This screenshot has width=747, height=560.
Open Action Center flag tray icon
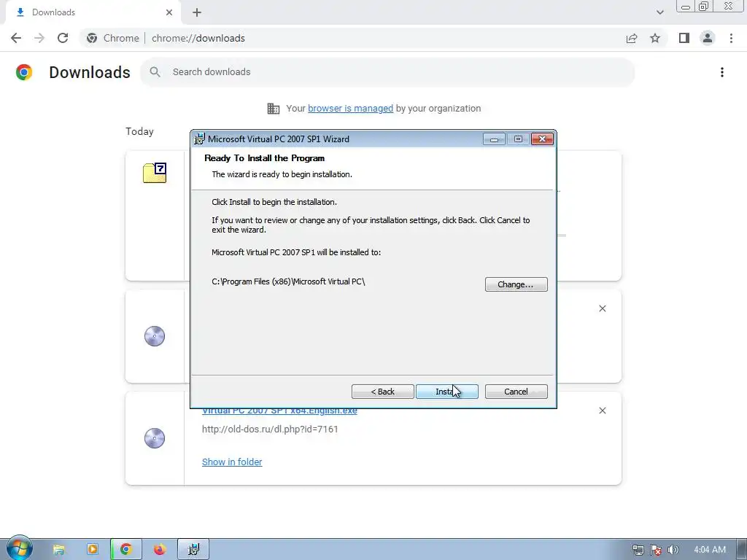[x=656, y=550]
